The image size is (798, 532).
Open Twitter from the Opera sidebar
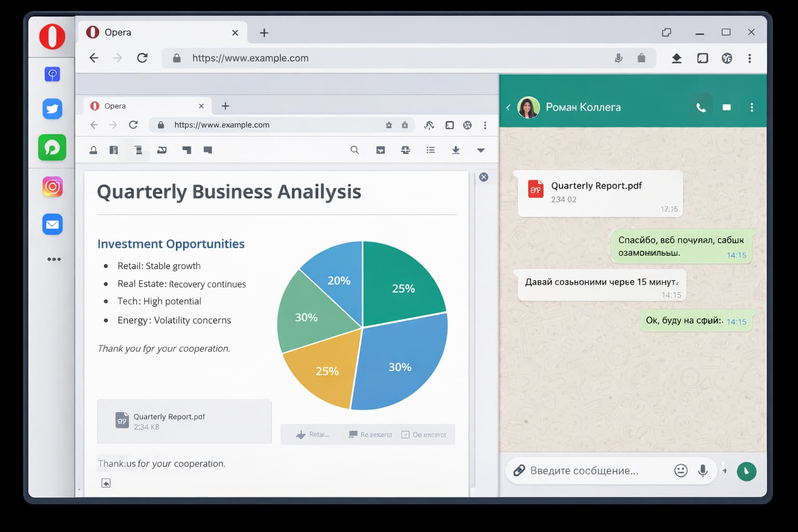[x=52, y=109]
